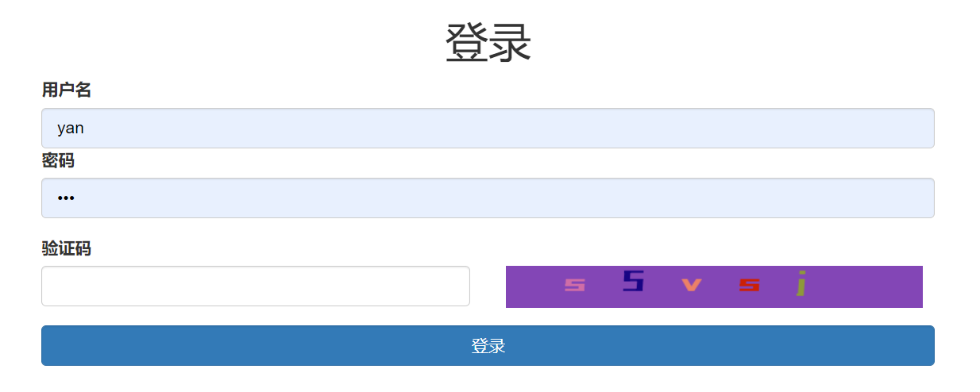Click the 验证码 field label
This screenshot has height=392, width=980.
(67, 249)
